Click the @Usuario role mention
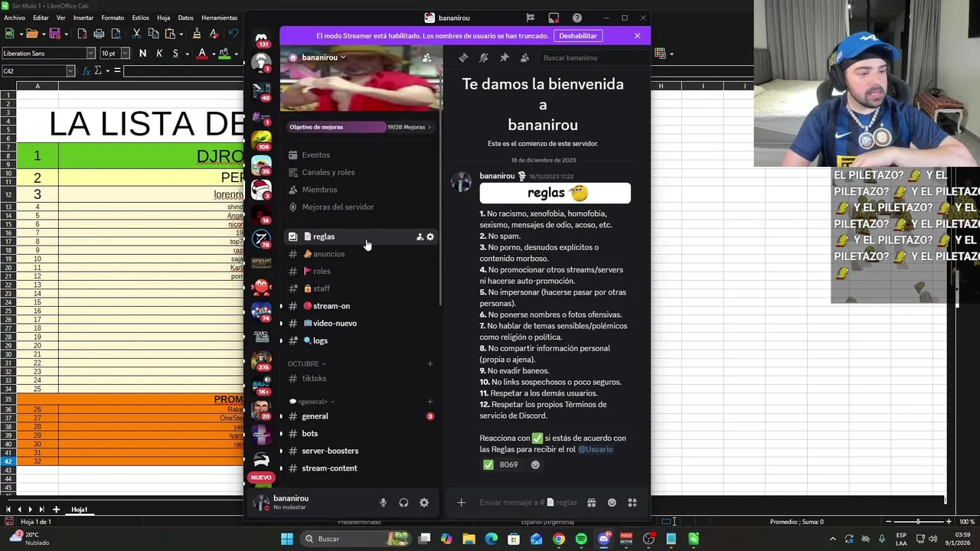Screen dimensions: 980x551 point(595,449)
